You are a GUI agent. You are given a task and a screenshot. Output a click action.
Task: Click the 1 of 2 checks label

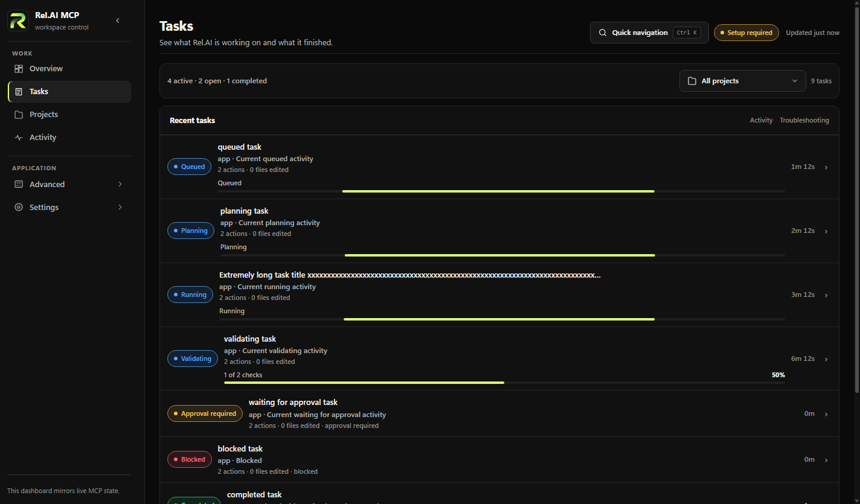243,375
